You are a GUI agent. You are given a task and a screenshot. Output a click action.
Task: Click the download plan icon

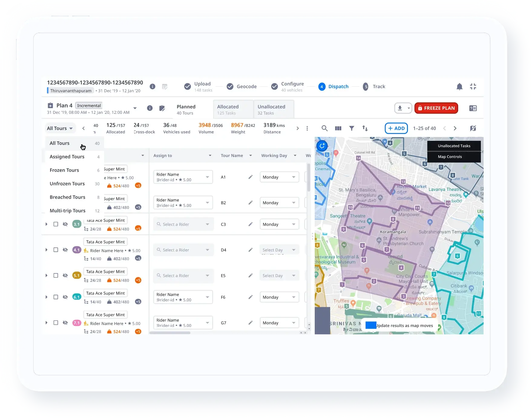[x=400, y=108]
